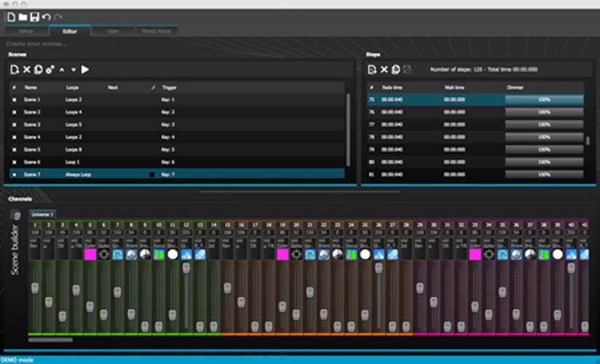Move selected scene down
600x364 pixels.
pos(74,70)
